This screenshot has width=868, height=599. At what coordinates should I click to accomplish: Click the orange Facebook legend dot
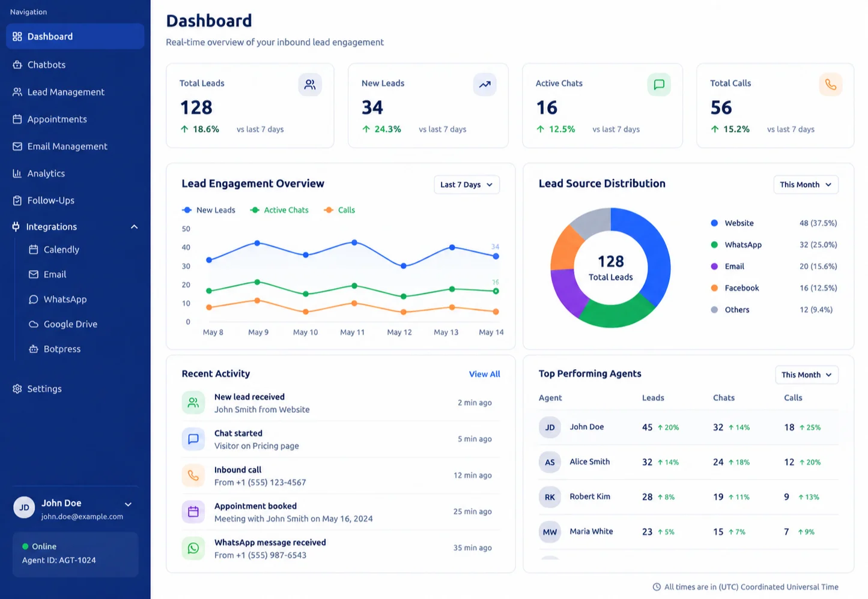coord(714,288)
